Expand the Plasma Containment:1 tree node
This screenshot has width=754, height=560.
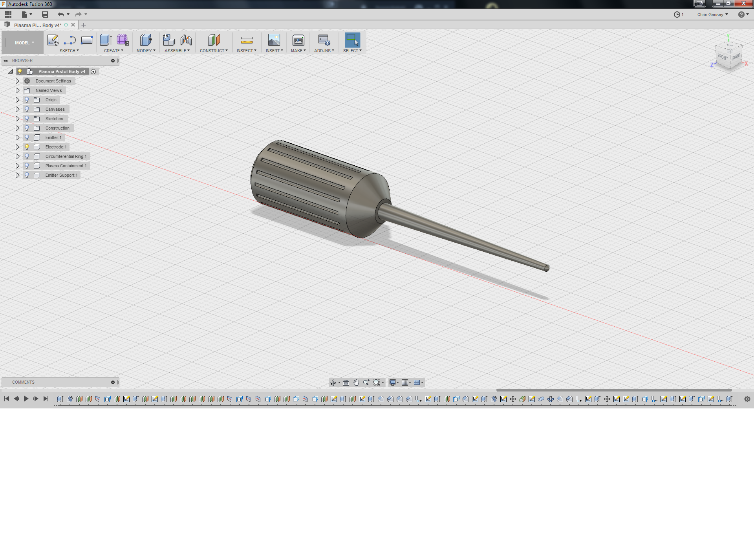point(17,166)
